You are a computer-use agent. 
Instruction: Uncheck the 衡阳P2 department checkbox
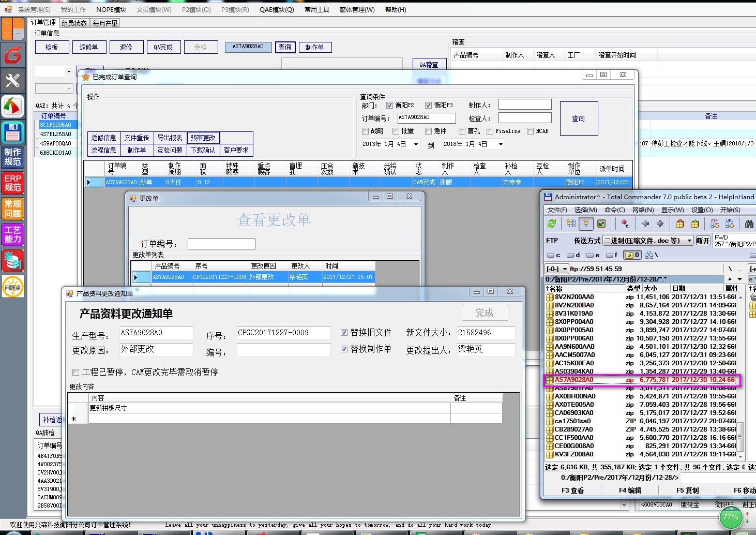tap(389, 105)
